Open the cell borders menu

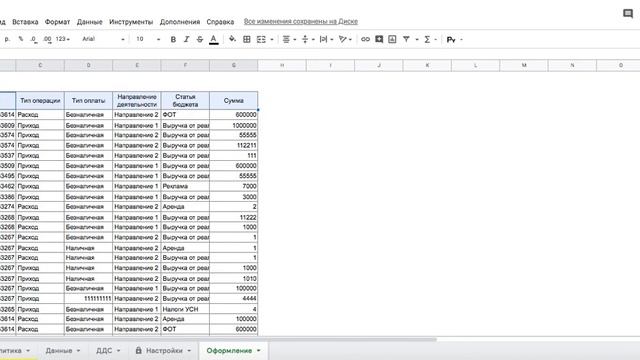[x=247, y=39]
